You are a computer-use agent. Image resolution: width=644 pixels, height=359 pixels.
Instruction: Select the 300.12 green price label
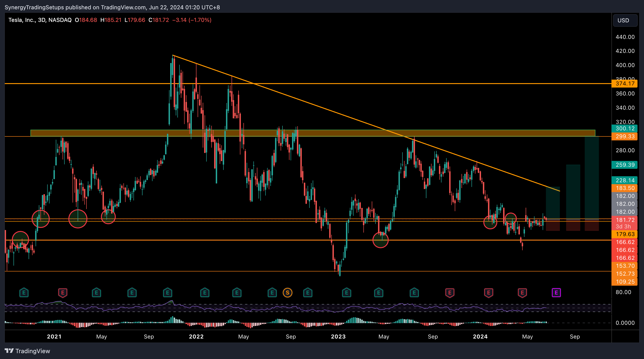tap(624, 129)
